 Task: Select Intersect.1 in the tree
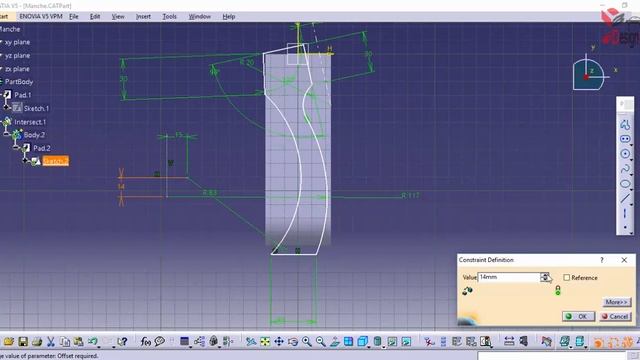(30, 122)
